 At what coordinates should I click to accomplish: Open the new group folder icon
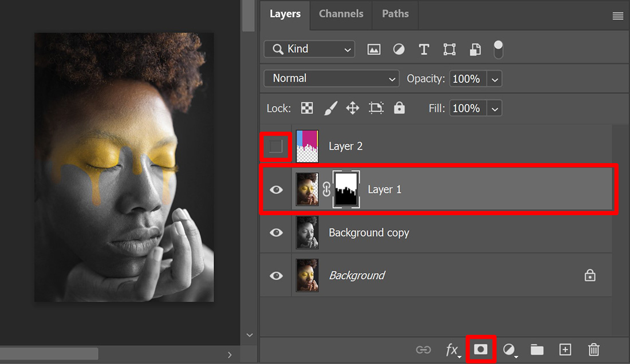pos(537,349)
